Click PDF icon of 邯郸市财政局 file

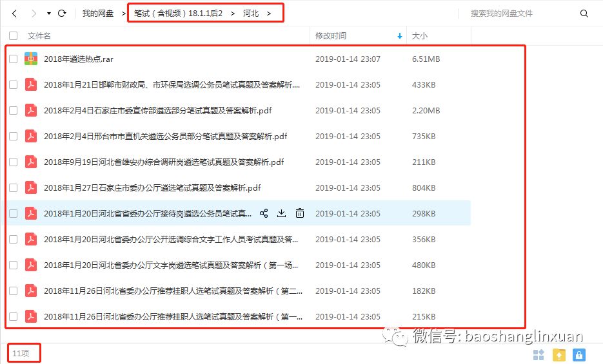click(31, 84)
